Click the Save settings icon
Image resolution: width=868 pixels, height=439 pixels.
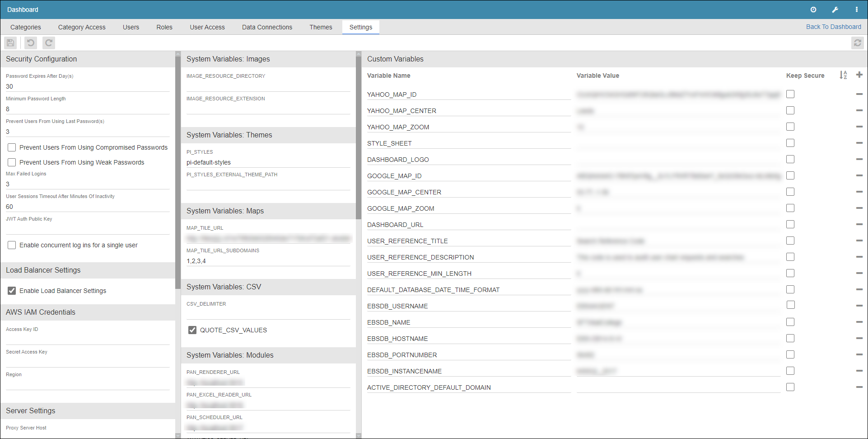[x=10, y=43]
